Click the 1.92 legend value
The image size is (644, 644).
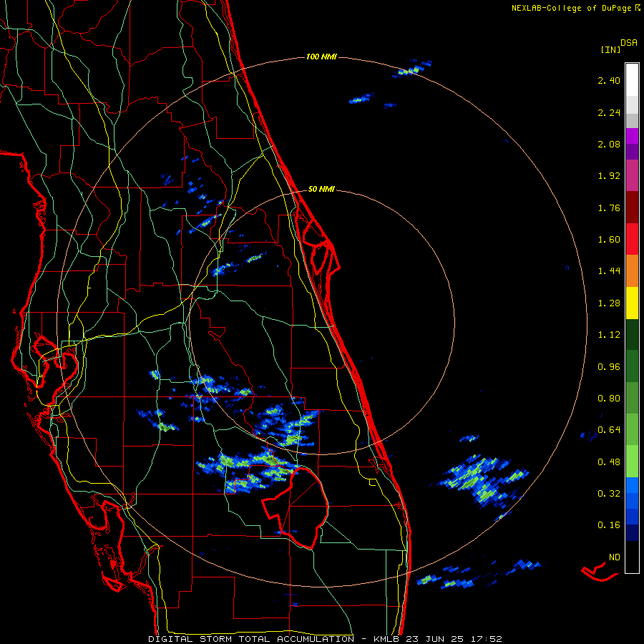click(609, 176)
